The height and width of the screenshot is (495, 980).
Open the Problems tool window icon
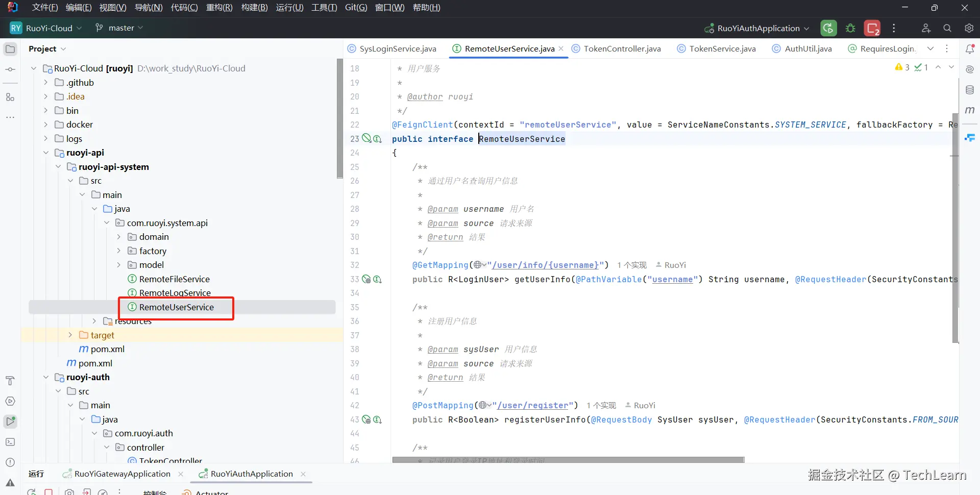pos(10,462)
